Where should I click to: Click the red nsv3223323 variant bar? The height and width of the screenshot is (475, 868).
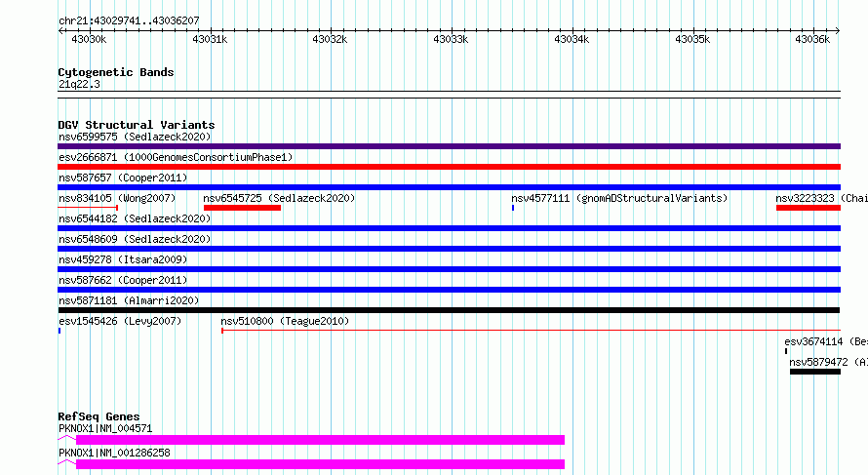coord(809,208)
